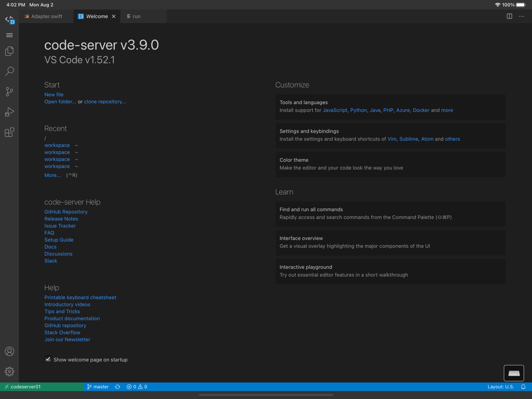532x399 pixels.
Task: Open errors and warnings count indicator
Action: coord(137,387)
